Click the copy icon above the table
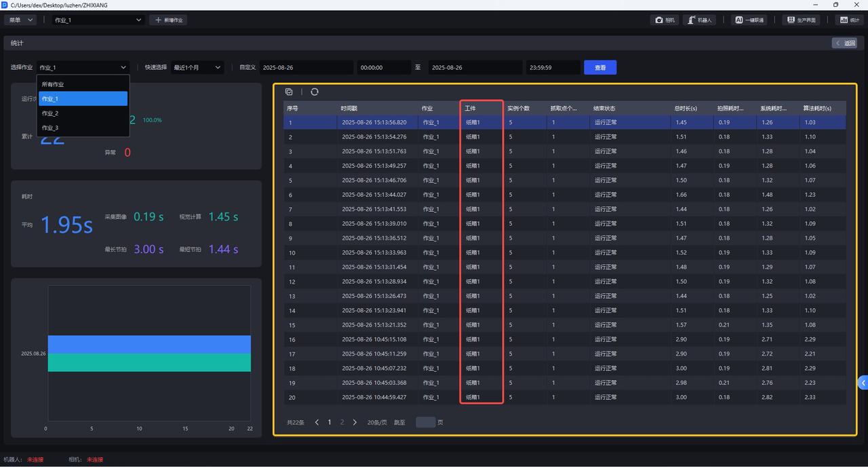 pyautogui.click(x=290, y=92)
